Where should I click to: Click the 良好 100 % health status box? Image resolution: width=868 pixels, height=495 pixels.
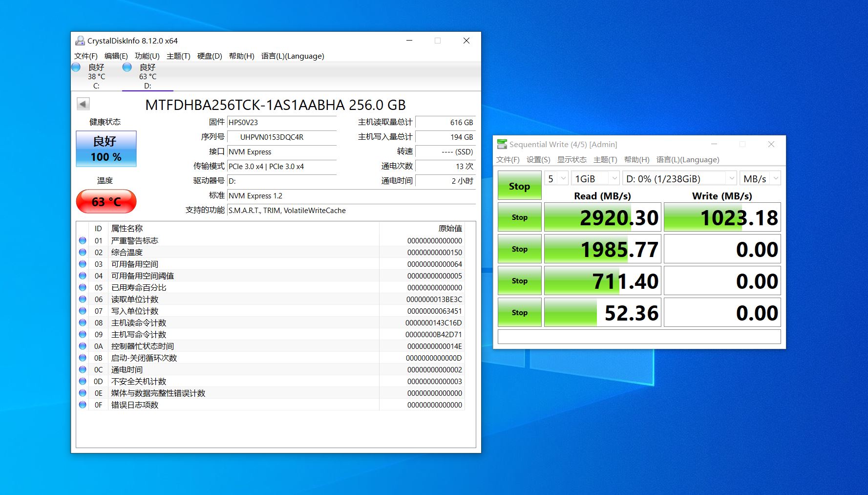click(x=106, y=149)
